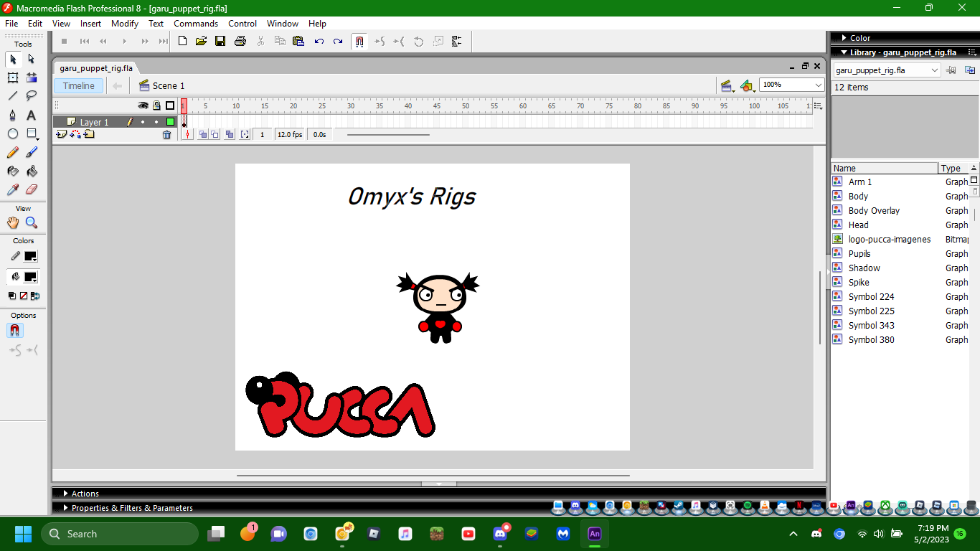
Task: Toggle Snap to Objects magnet in Options
Action: coord(14,331)
